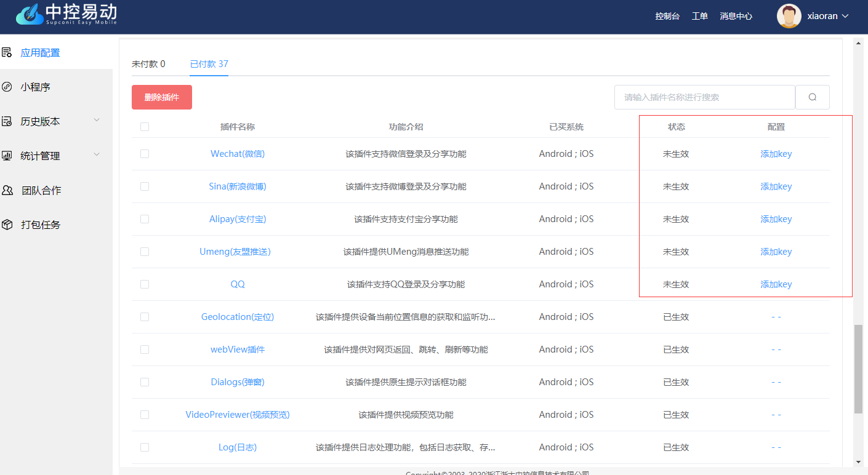Click 添加key for Sina(新浪微博)
Screen dimensions: 868x475
point(776,186)
